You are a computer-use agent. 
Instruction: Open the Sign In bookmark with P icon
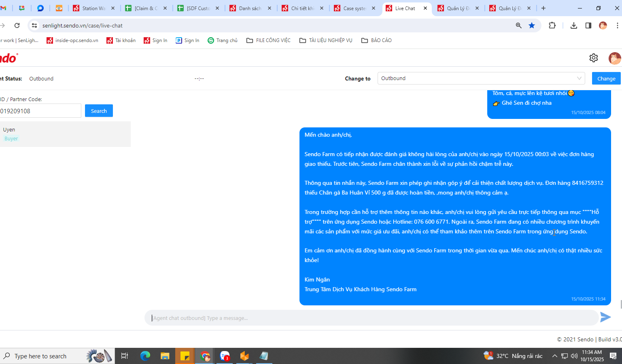pos(187,40)
